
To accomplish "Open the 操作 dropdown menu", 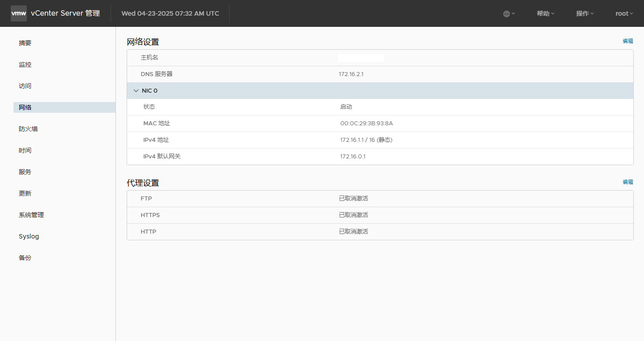I will click(x=585, y=13).
